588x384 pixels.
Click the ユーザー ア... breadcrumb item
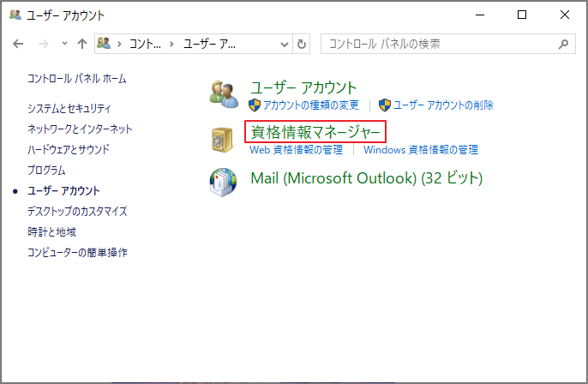(209, 44)
